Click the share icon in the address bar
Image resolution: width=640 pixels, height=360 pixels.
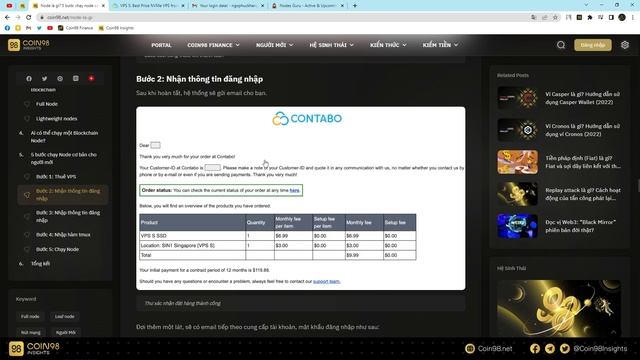(x=544, y=17)
